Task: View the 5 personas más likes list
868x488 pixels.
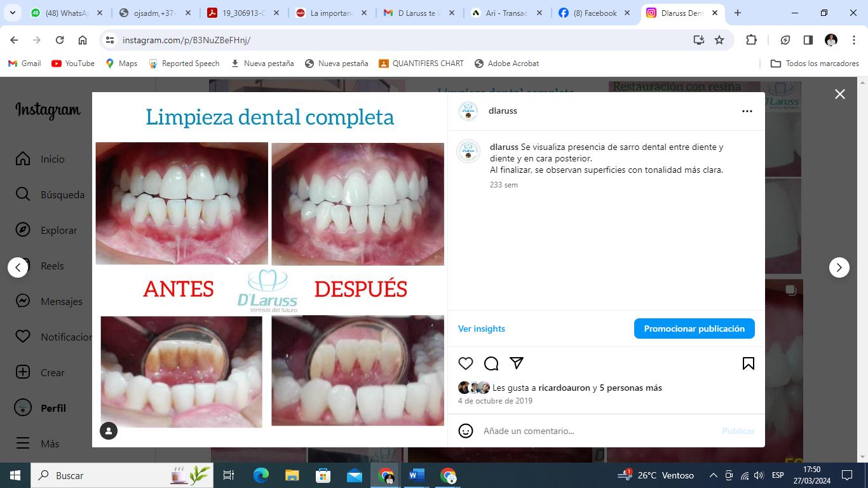Action: point(630,388)
